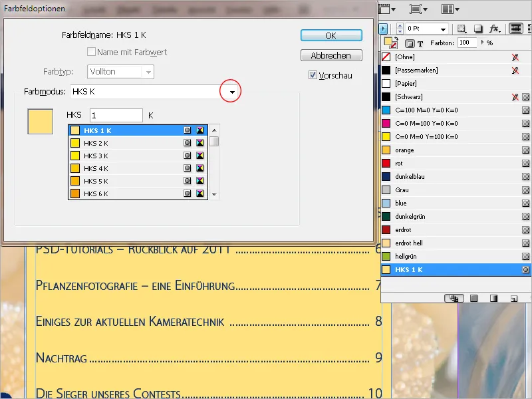Toggle the Vorschau preview checkbox
The image size is (532, 399).
pos(313,75)
